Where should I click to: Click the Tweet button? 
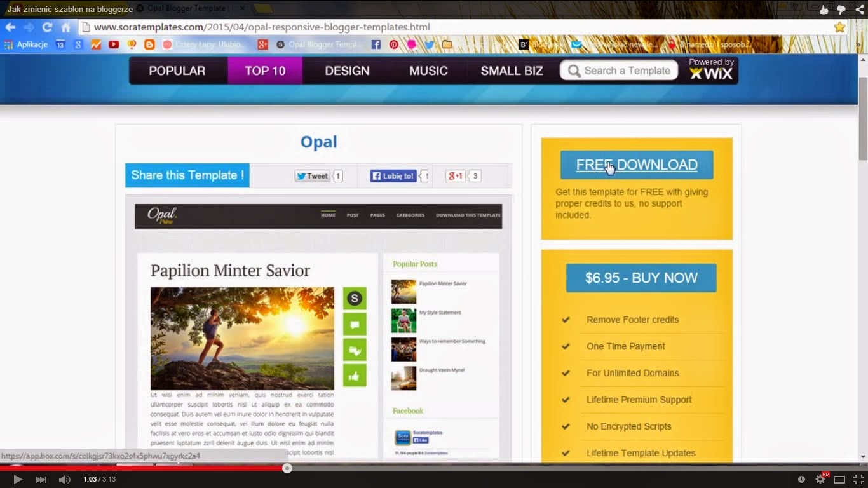click(312, 176)
